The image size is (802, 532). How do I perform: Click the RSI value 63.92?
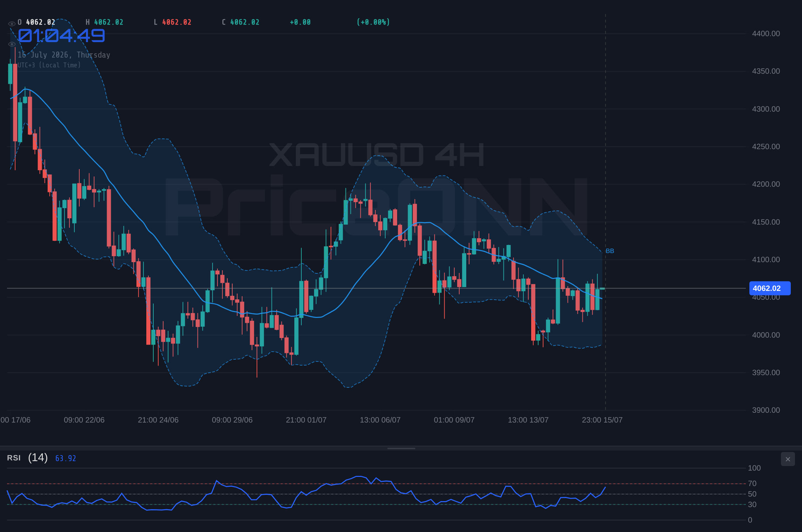(66, 458)
